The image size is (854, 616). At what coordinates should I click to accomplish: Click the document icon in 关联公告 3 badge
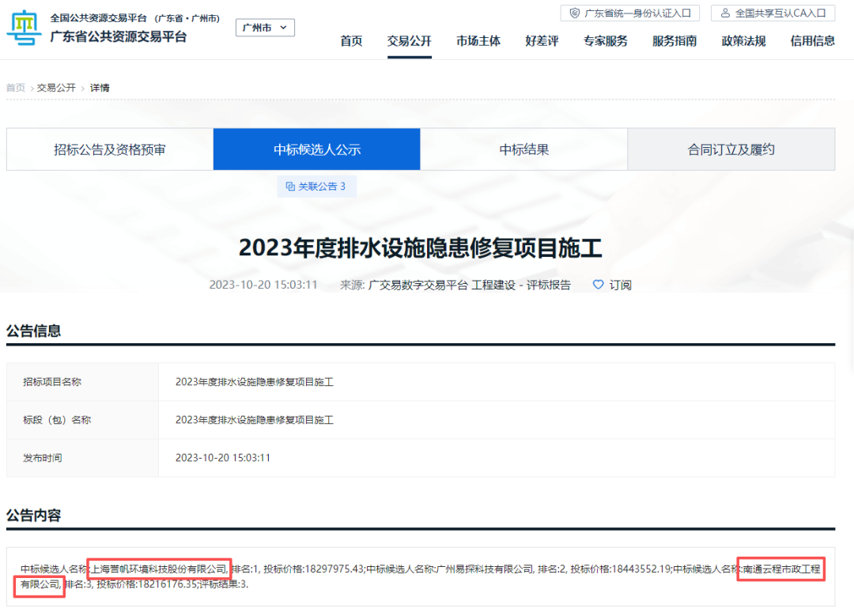[x=289, y=185]
